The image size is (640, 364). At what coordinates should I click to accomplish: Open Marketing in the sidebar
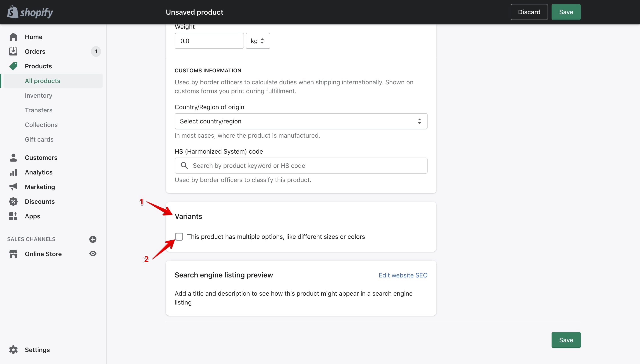click(x=40, y=187)
